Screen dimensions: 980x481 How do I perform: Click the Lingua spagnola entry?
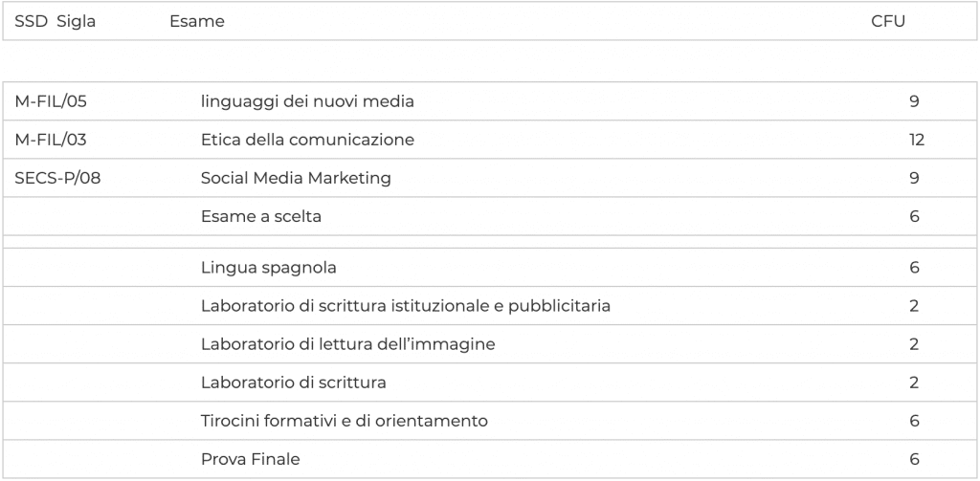tap(269, 268)
